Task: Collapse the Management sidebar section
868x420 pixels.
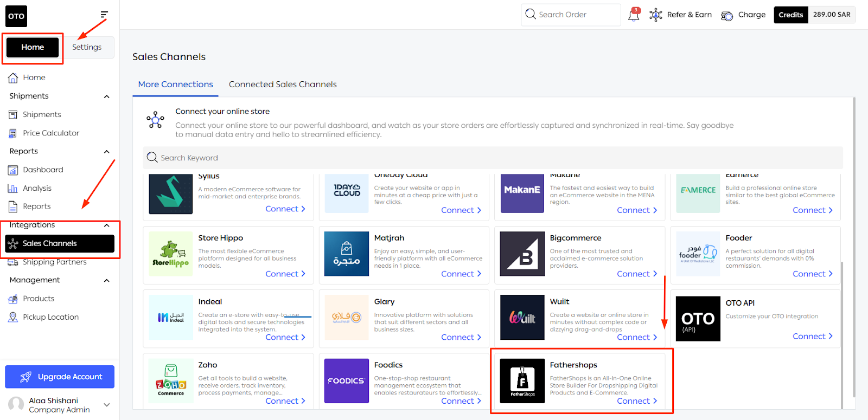Action: click(107, 281)
